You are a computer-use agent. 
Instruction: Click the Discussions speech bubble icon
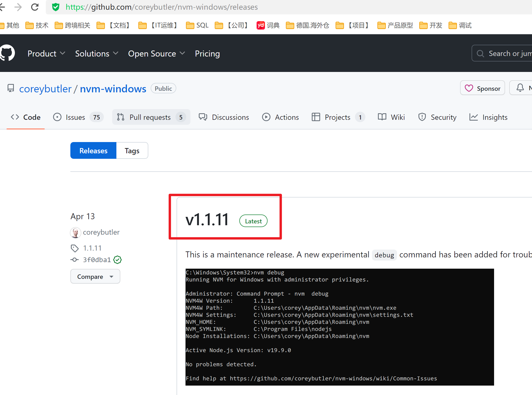pos(203,117)
